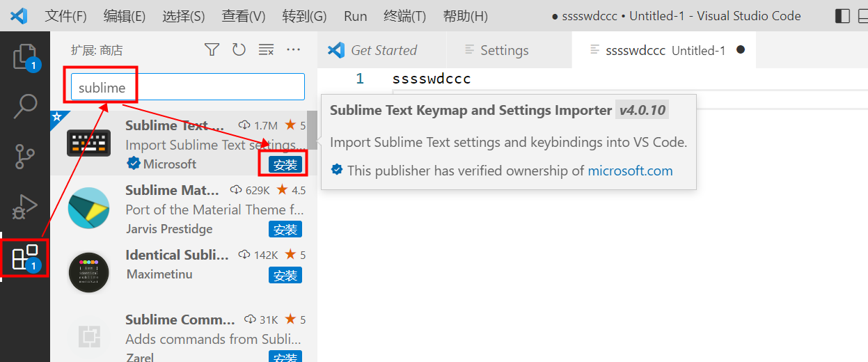Select the Sublime Comm... extension title
The width and height of the screenshot is (868, 362).
[x=180, y=320]
